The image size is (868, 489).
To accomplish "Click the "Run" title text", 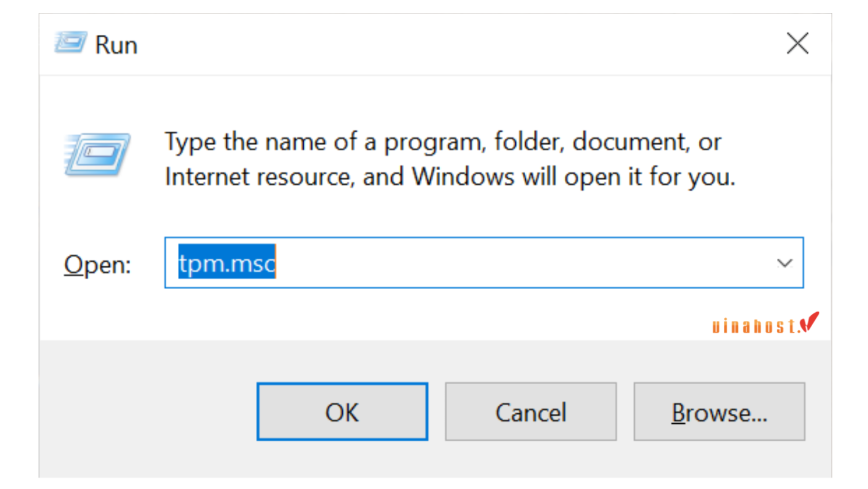I will click(x=116, y=45).
